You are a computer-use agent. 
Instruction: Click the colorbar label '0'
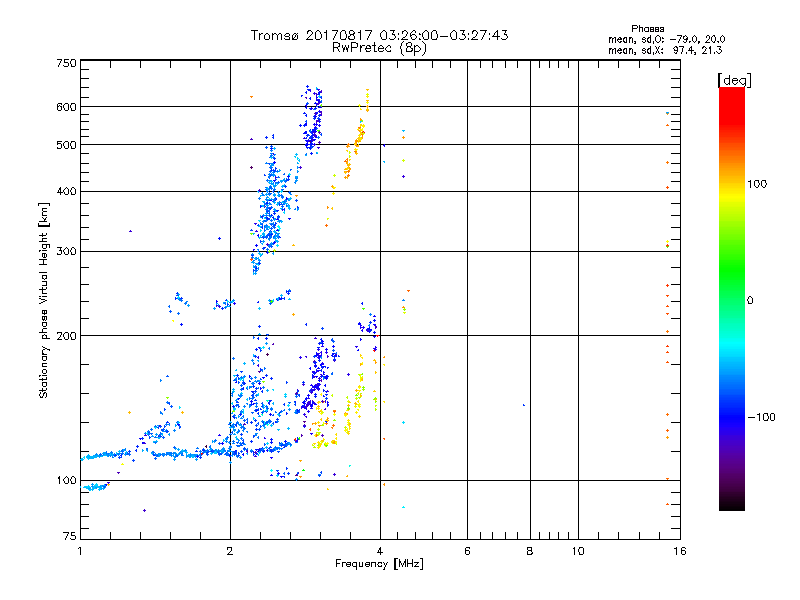click(x=749, y=301)
